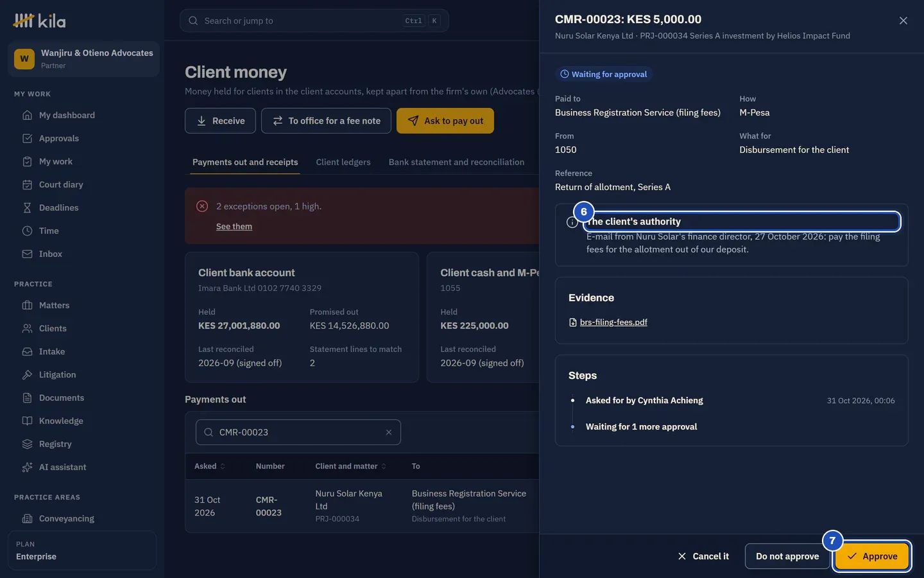Screen dimensions: 924x578
Task: Switch to Client ledgers tab
Action: point(343,162)
